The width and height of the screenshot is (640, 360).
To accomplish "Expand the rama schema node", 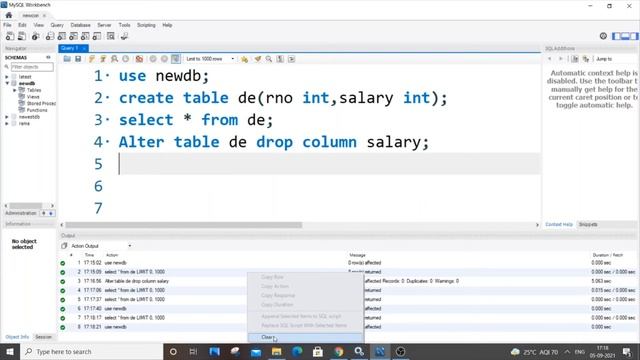I will coord(7,123).
